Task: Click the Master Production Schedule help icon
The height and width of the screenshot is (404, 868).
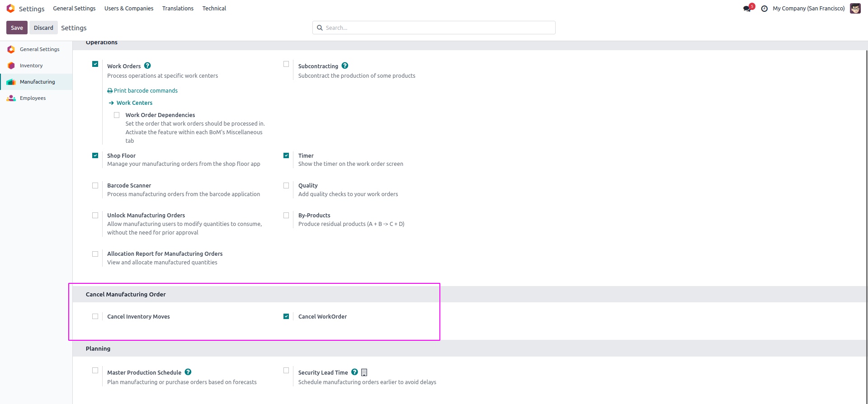Action: click(188, 372)
